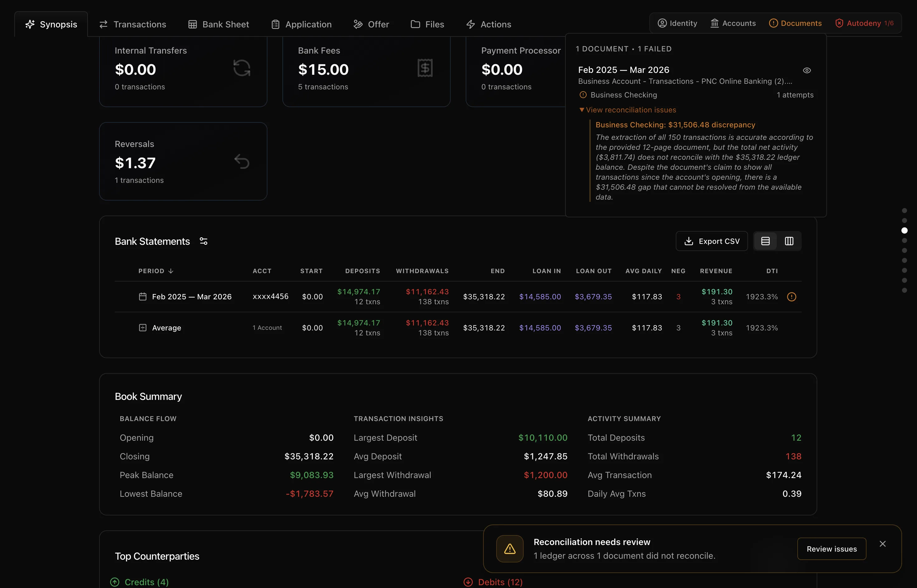This screenshot has height=588, width=917.
Task: Click the $31,506.48 discrepancy heading
Action: tap(675, 125)
